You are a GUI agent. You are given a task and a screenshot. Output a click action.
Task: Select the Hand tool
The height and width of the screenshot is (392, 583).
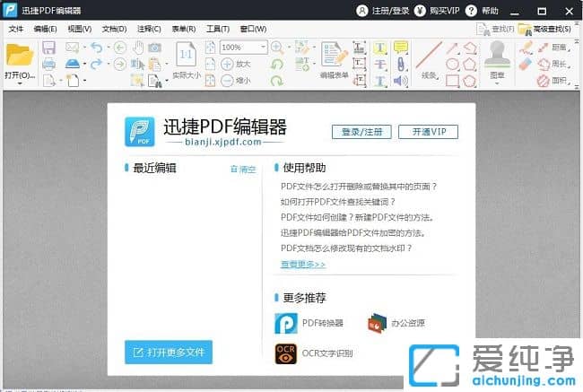[x=138, y=48]
